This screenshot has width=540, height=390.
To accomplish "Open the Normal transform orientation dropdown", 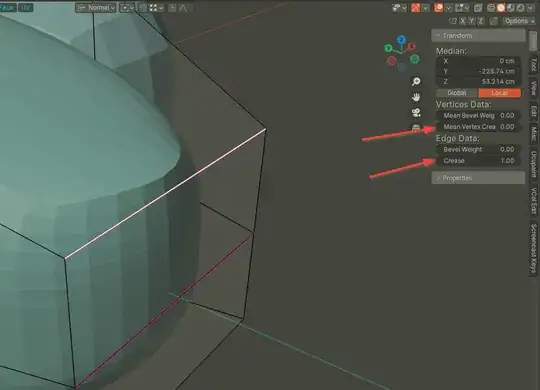I will [x=95, y=8].
